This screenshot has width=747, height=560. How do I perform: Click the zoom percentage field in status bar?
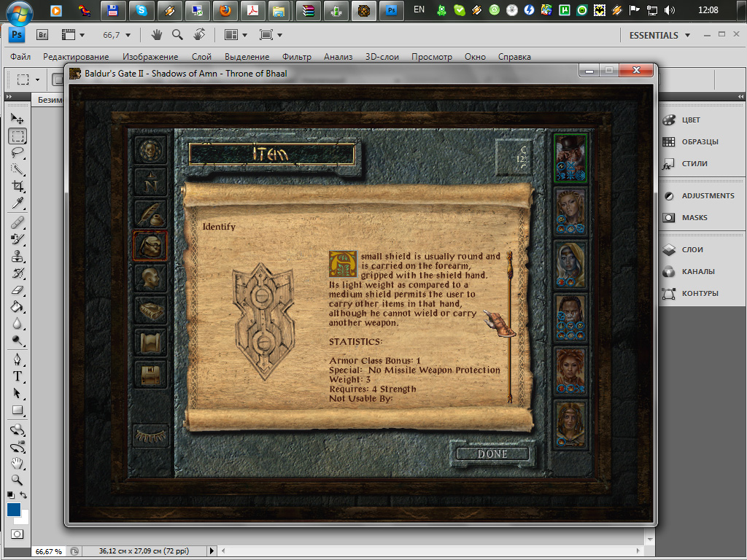[x=49, y=551]
